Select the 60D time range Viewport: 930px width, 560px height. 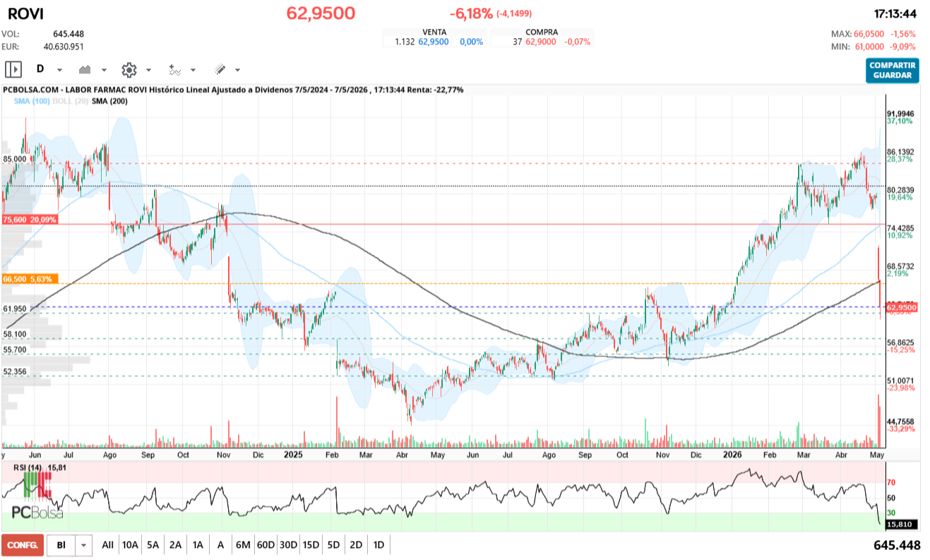[x=266, y=545]
